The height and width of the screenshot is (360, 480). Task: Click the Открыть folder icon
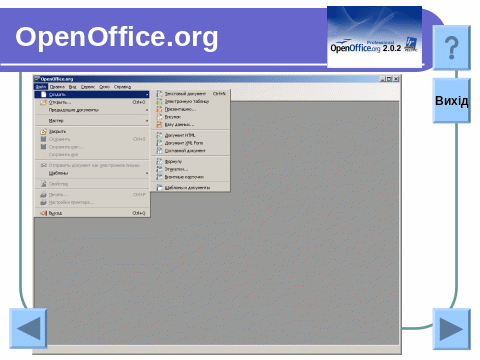click(43, 102)
